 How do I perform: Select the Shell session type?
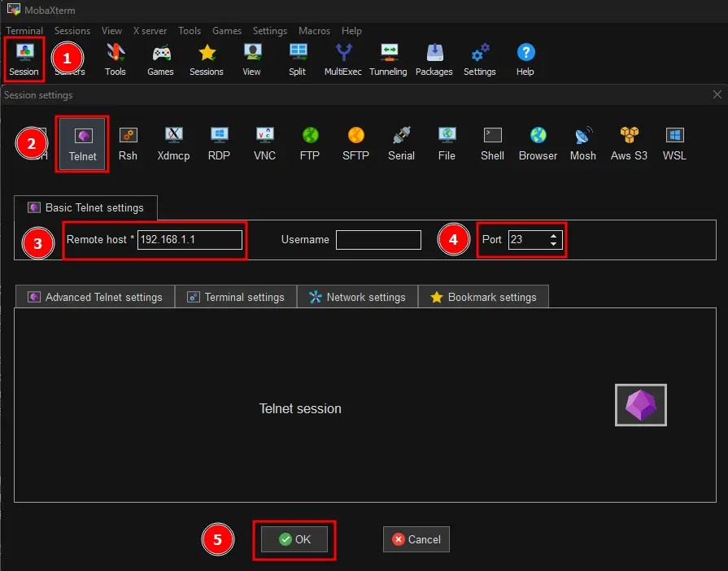coord(493,144)
